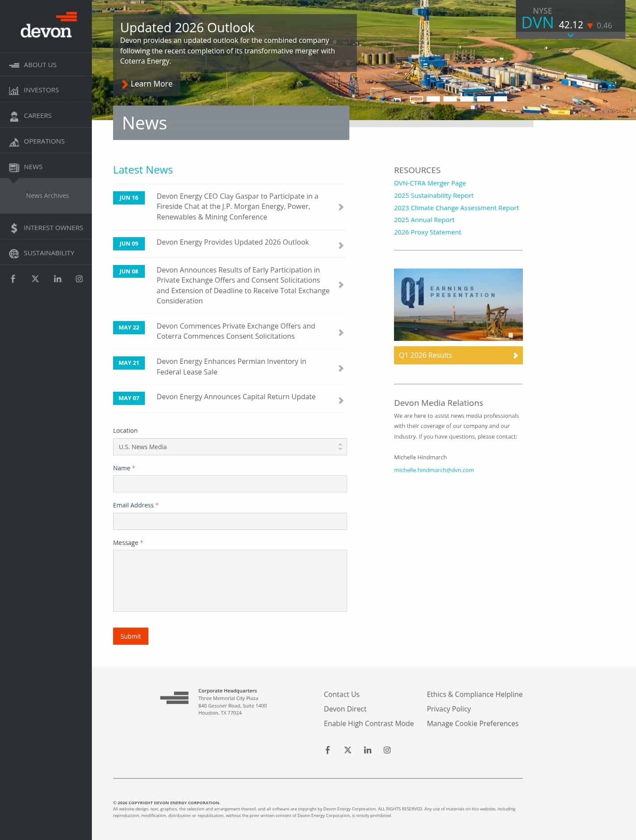The height and width of the screenshot is (840, 636).
Task: Open LinkedIn from the sidebar icons
Action: (x=57, y=279)
